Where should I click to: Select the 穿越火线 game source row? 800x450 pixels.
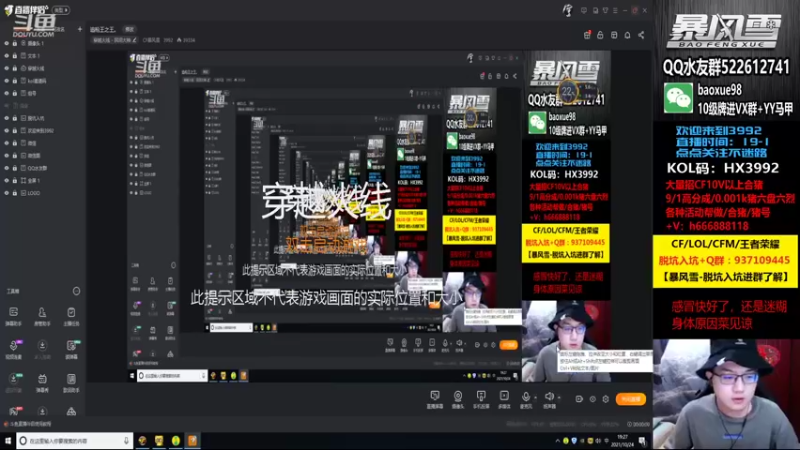click(43, 68)
